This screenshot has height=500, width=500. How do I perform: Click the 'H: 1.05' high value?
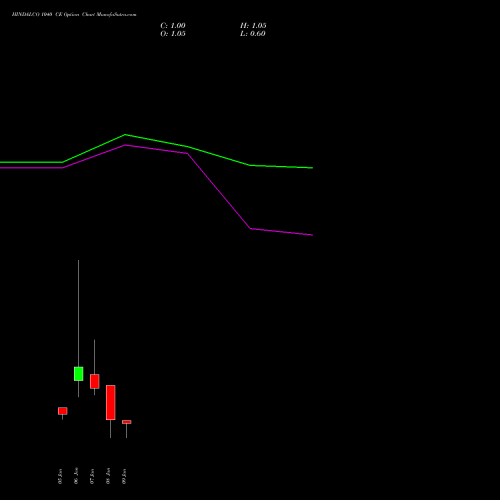coord(253,26)
